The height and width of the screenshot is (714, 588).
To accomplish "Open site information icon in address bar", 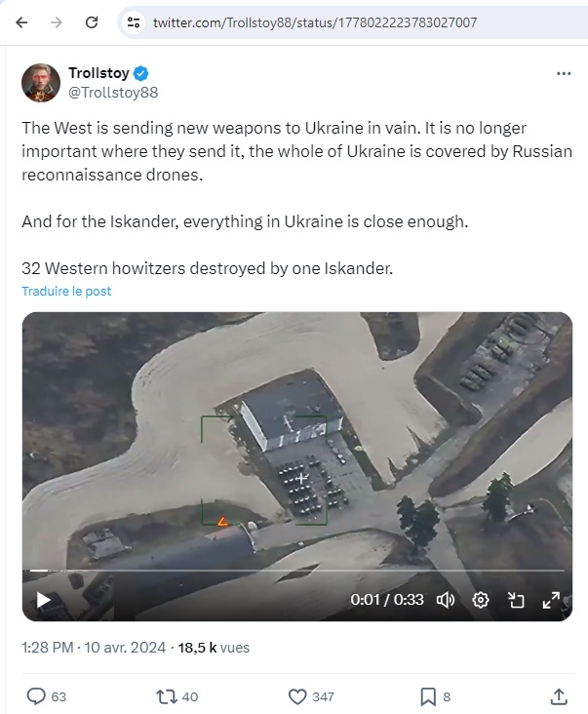I will pos(134,22).
